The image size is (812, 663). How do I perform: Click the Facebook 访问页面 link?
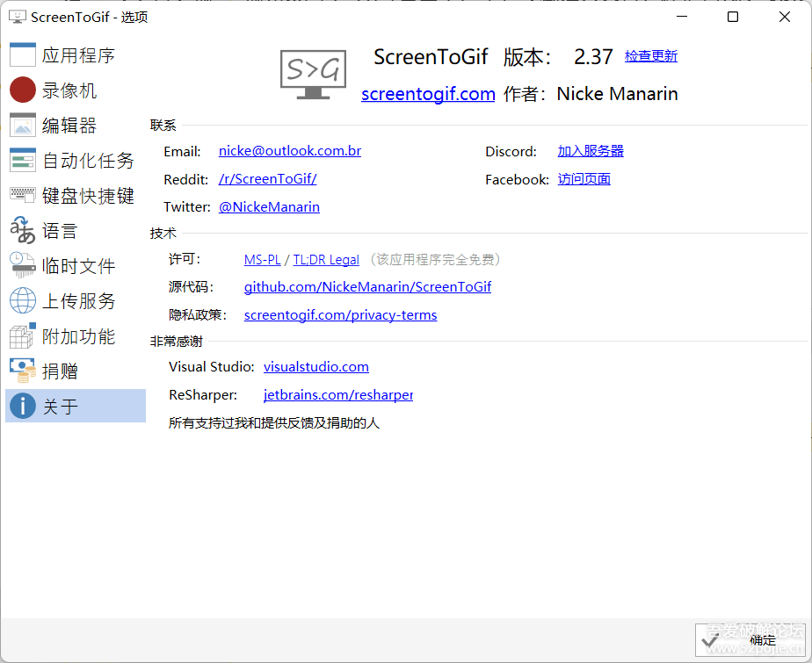[x=584, y=178]
